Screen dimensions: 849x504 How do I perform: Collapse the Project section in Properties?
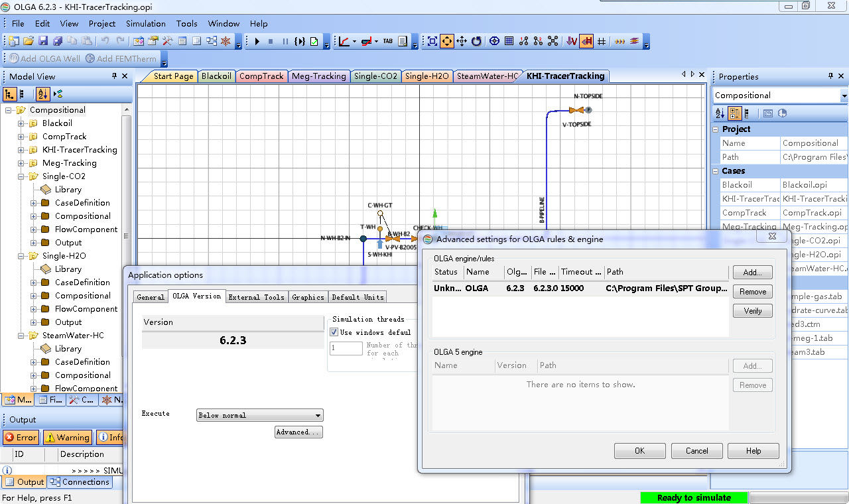(717, 129)
